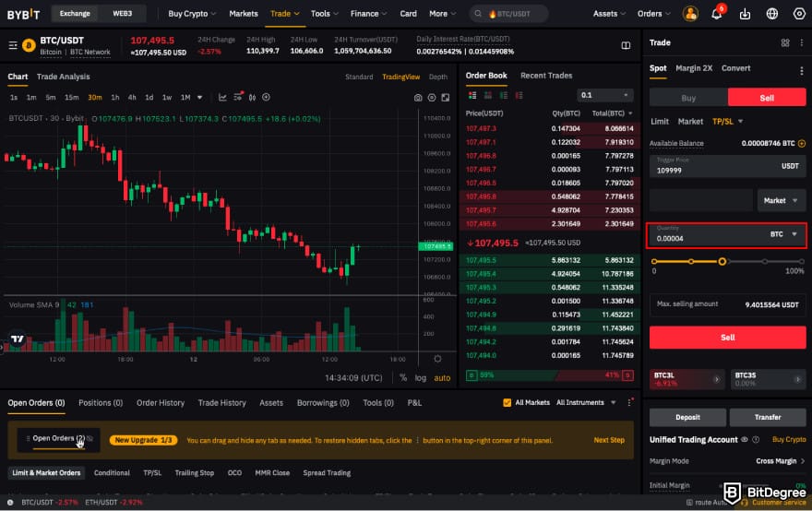Toggle auto scale on the chart

click(x=442, y=378)
